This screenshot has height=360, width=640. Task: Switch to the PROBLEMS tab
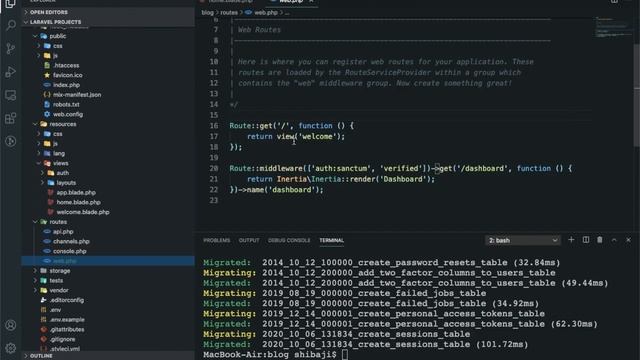tap(217, 240)
